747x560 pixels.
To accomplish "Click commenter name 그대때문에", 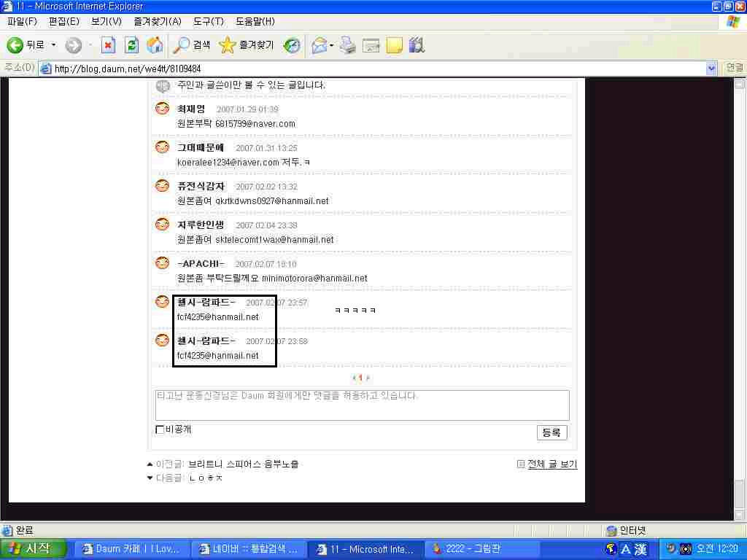I will 201,147.
